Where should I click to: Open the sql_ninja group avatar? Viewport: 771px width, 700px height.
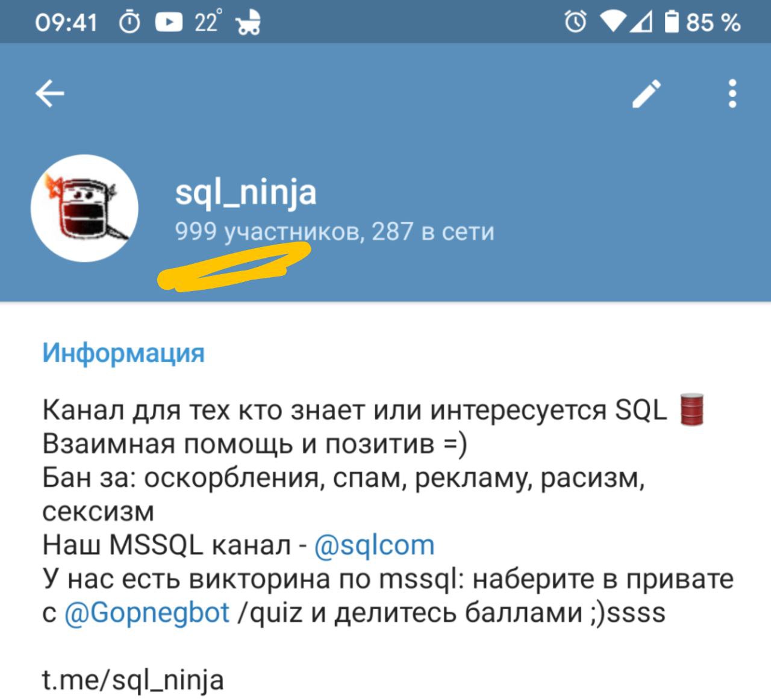tap(84, 208)
